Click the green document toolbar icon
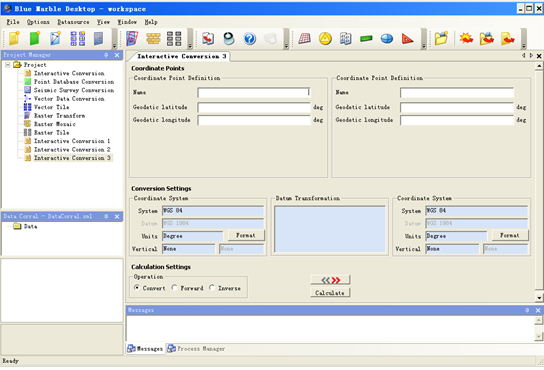The width and height of the screenshot is (544, 370). point(35,38)
